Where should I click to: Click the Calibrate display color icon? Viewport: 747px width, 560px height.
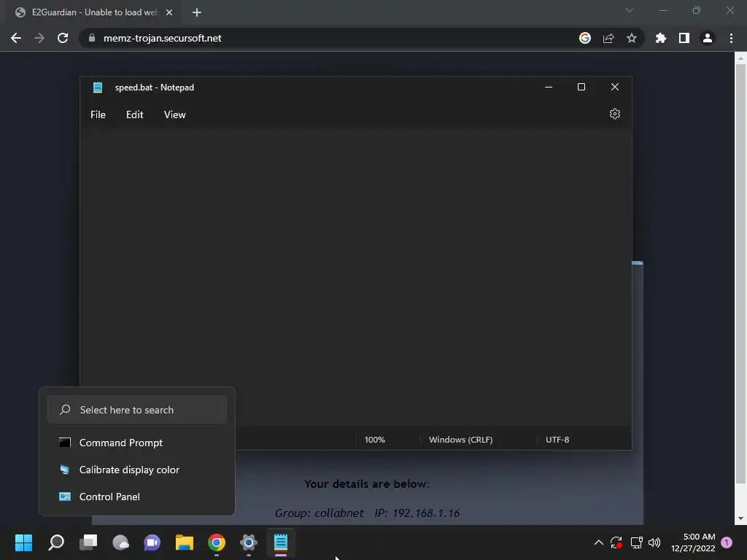click(65, 470)
